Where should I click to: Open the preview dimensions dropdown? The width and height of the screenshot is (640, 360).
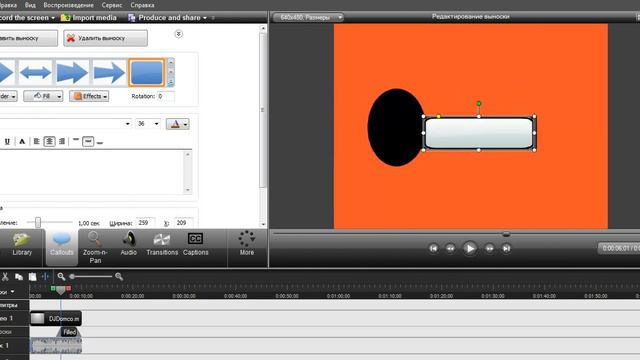(x=308, y=17)
